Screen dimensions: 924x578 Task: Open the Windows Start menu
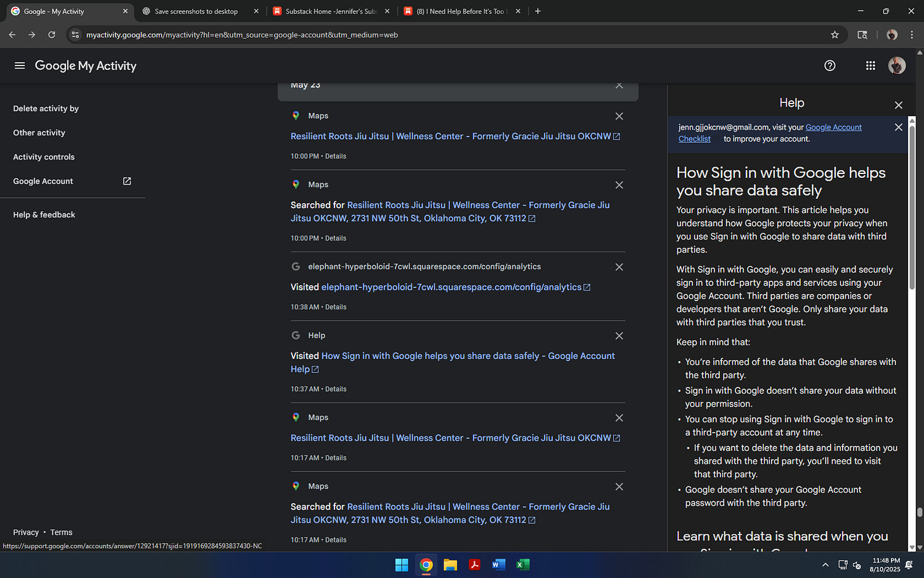[x=402, y=565]
